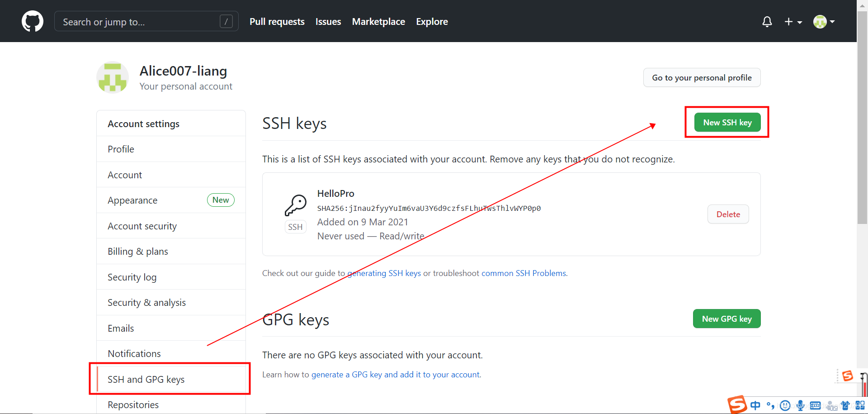
Task: Expand the plus create-new dropdown
Action: tap(793, 22)
